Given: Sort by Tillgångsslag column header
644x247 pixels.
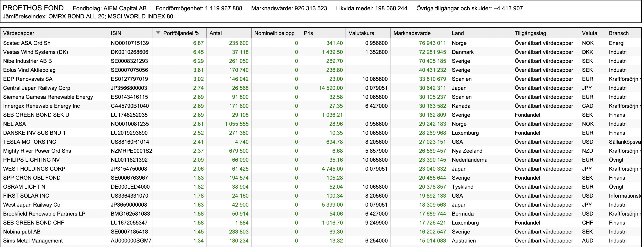Looking at the screenshot, I should tap(545, 33).
